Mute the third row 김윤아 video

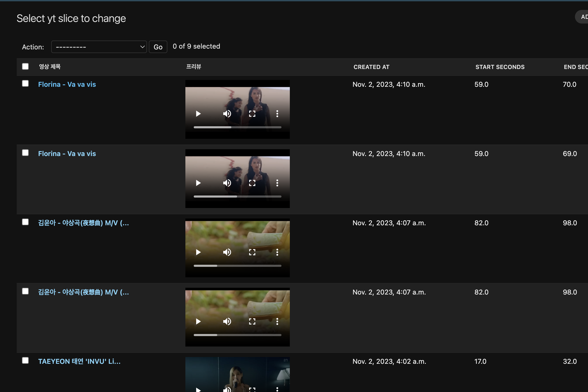(x=227, y=252)
